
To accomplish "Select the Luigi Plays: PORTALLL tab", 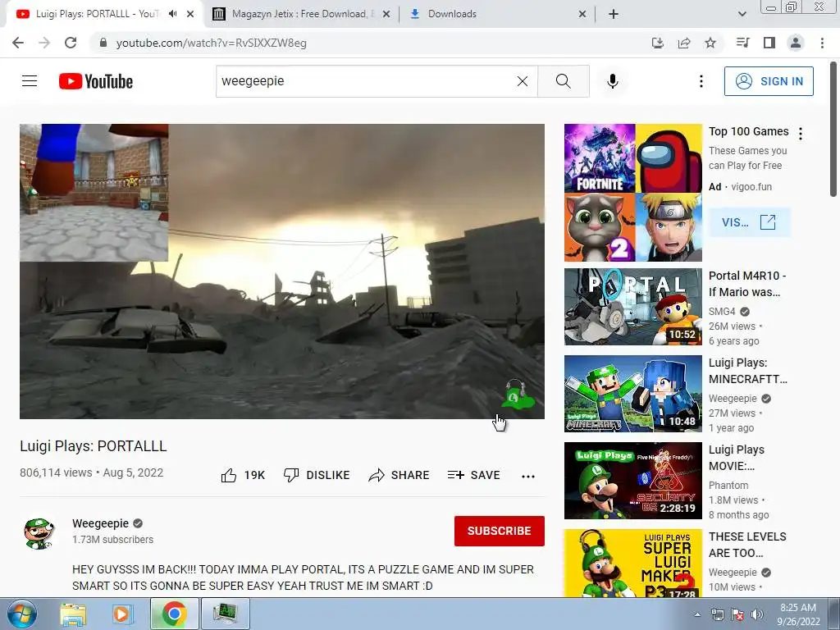I will pyautogui.click(x=97, y=14).
